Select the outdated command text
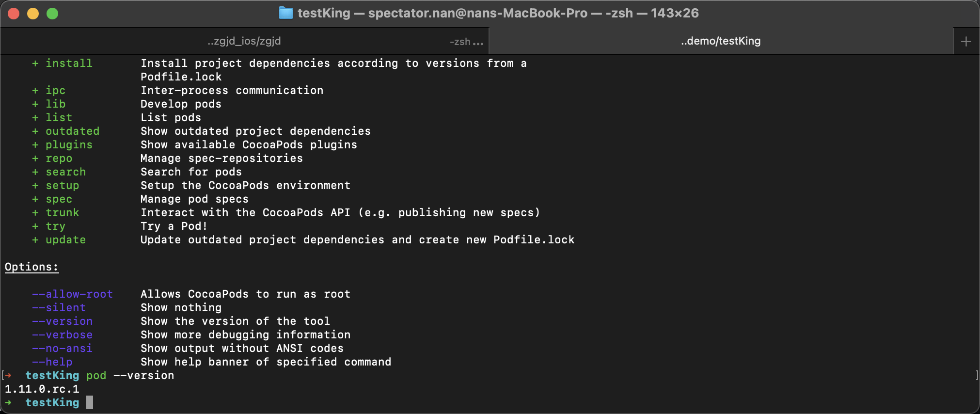Viewport: 980px width, 414px height. (x=73, y=131)
